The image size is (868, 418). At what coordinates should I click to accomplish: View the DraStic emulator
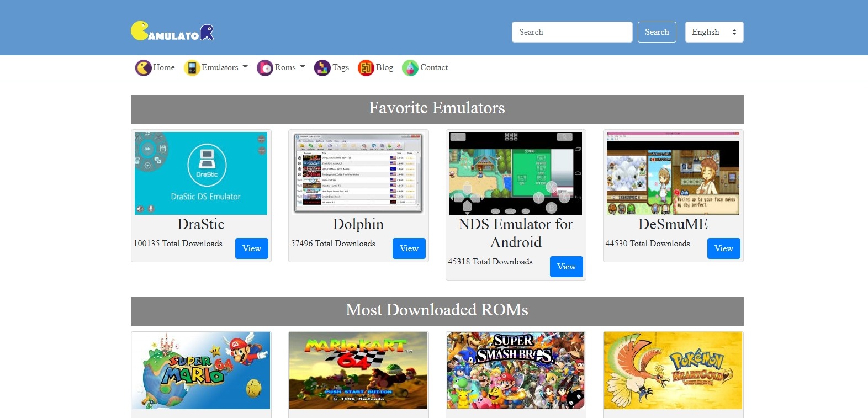point(252,248)
